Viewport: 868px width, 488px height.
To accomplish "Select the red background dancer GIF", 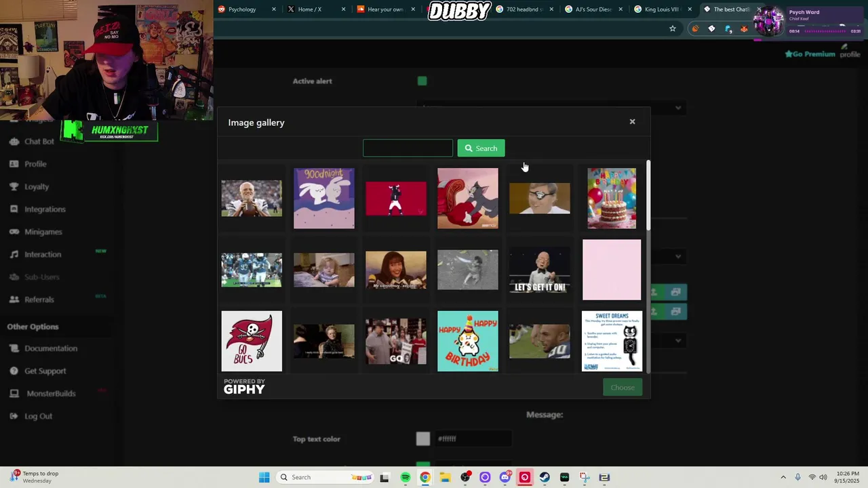I will (396, 199).
